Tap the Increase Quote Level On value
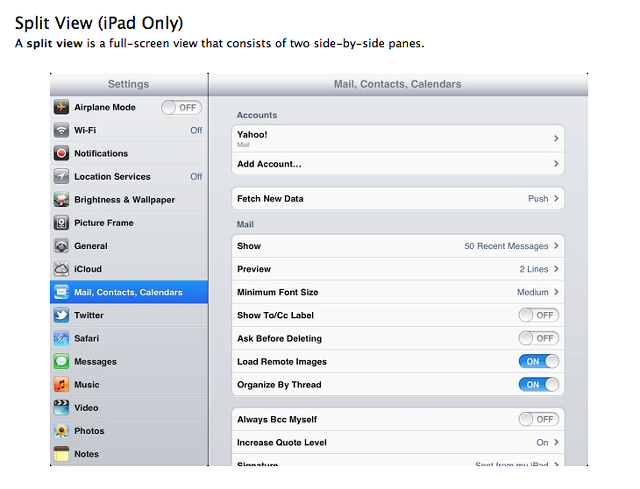Viewport: 640px width, 489px height. pos(542,442)
